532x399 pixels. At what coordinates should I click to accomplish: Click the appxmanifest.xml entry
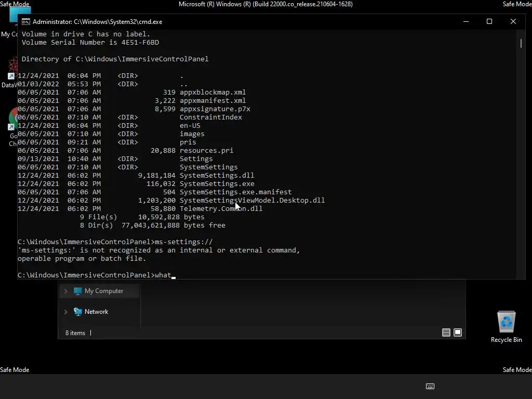pos(212,100)
